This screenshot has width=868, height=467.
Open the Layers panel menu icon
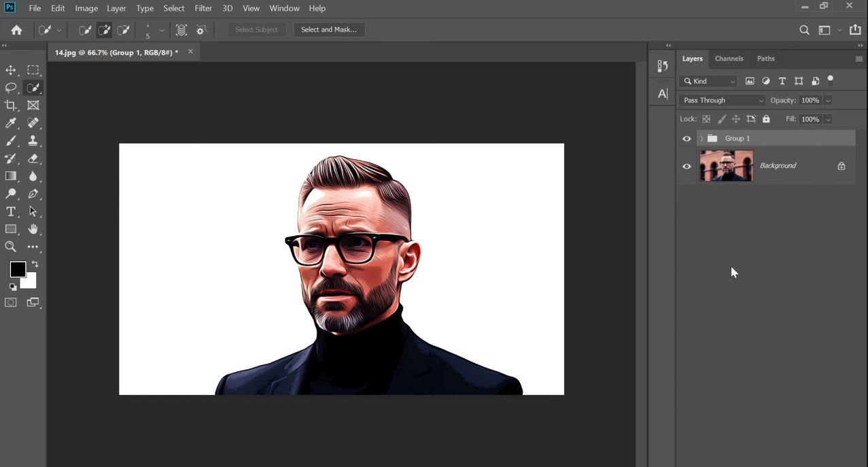(x=858, y=58)
